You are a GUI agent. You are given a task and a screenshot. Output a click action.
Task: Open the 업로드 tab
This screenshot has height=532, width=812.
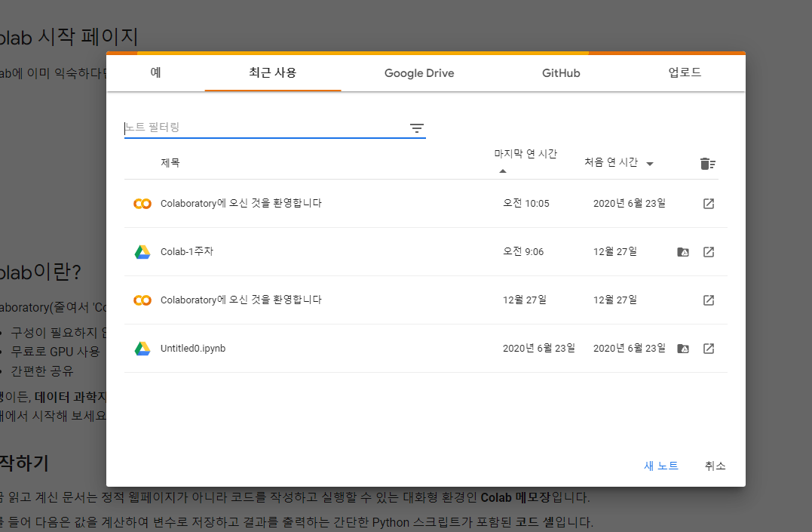685,73
